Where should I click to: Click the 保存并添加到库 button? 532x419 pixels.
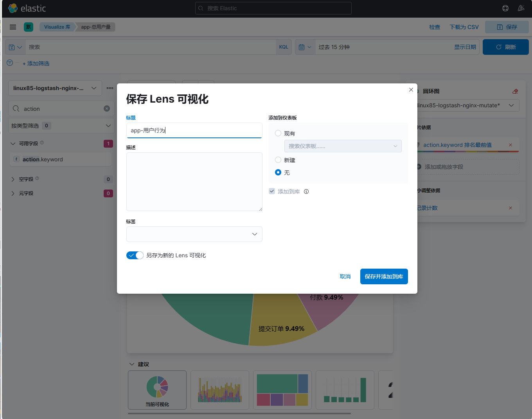pyautogui.click(x=384, y=276)
